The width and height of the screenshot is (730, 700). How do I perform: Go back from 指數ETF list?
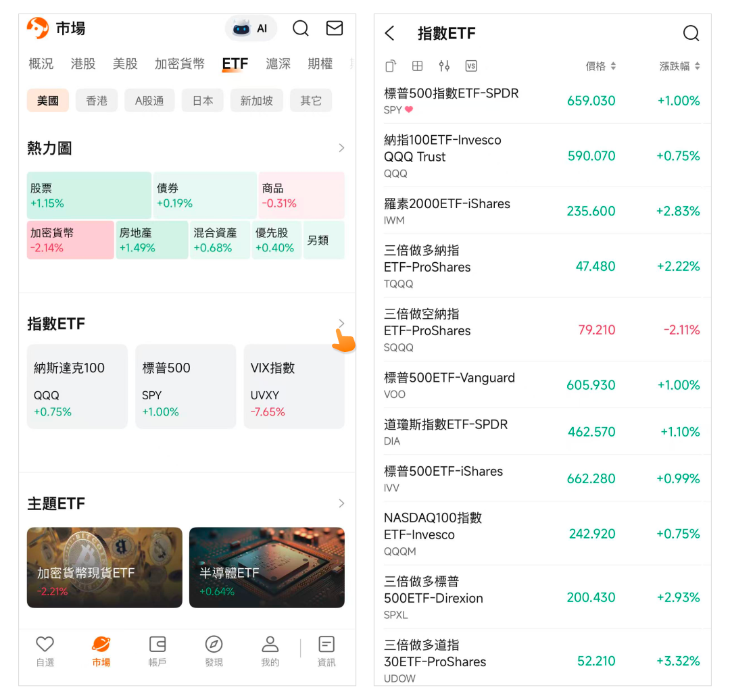pyautogui.click(x=389, y=33)
